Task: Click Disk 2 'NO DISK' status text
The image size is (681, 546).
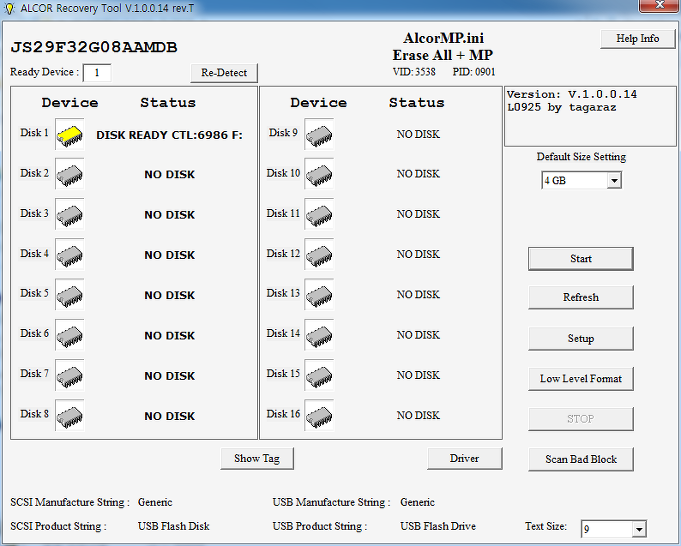Action: [170, 175]
